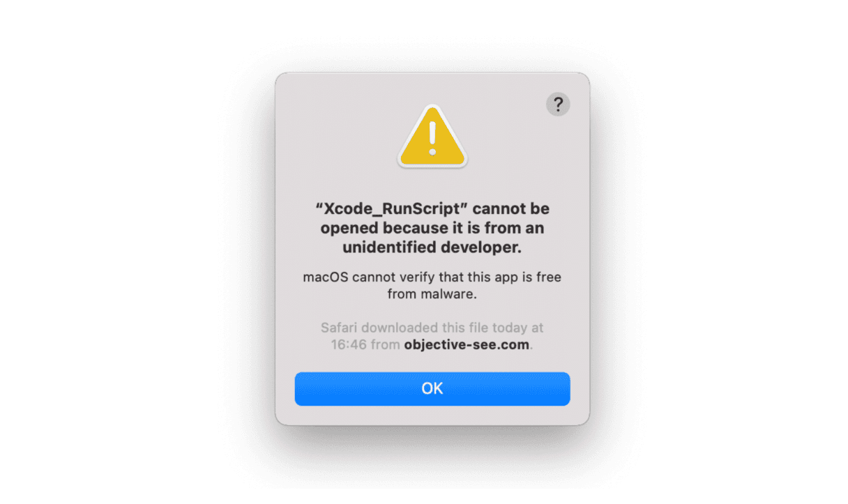
Task: Click the word "macOS" in the body text
Action: point(325,277)
